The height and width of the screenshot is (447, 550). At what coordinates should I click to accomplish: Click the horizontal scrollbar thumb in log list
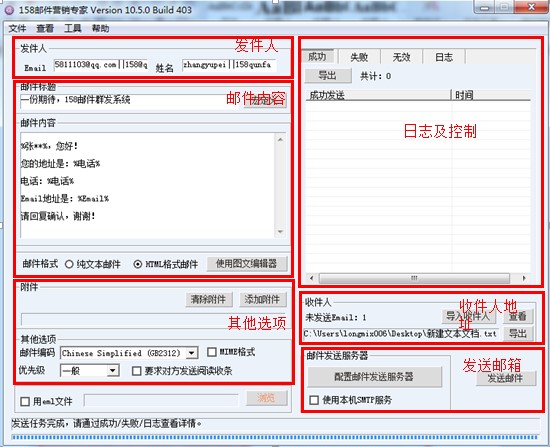[414, 278]
